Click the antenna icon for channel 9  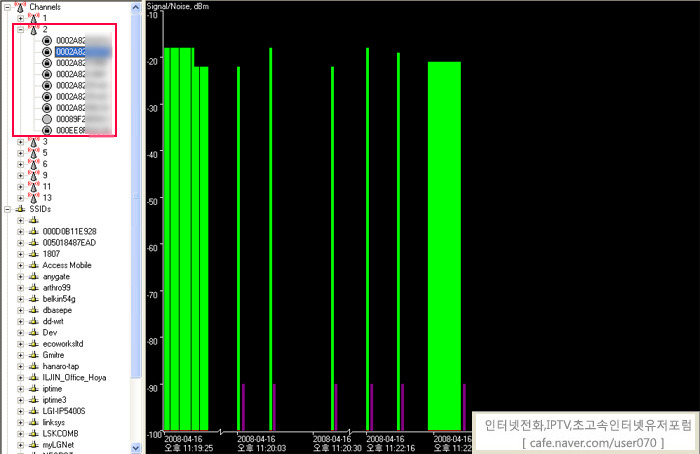point(33,175)
